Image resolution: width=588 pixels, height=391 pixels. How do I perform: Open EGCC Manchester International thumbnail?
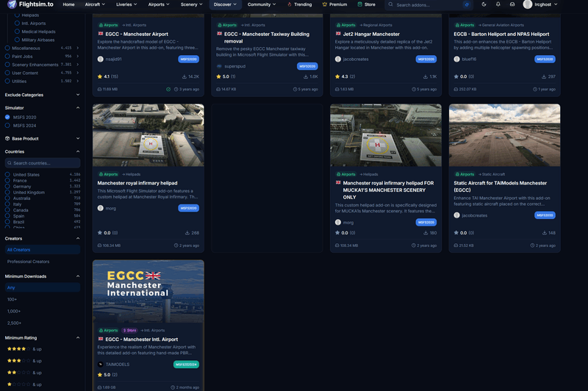coord(148,291)
